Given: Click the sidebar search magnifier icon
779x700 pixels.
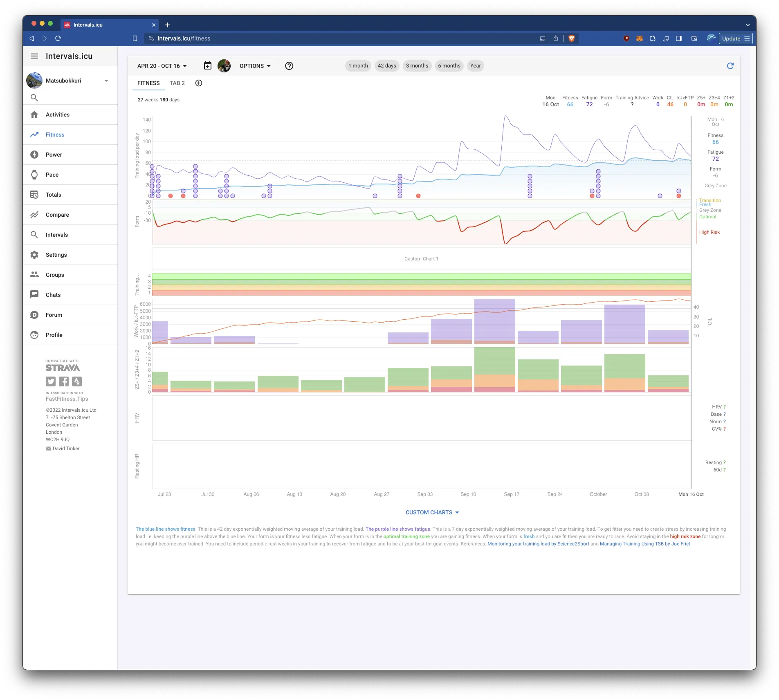Looking at the screenshot, I should coord(34,98).
